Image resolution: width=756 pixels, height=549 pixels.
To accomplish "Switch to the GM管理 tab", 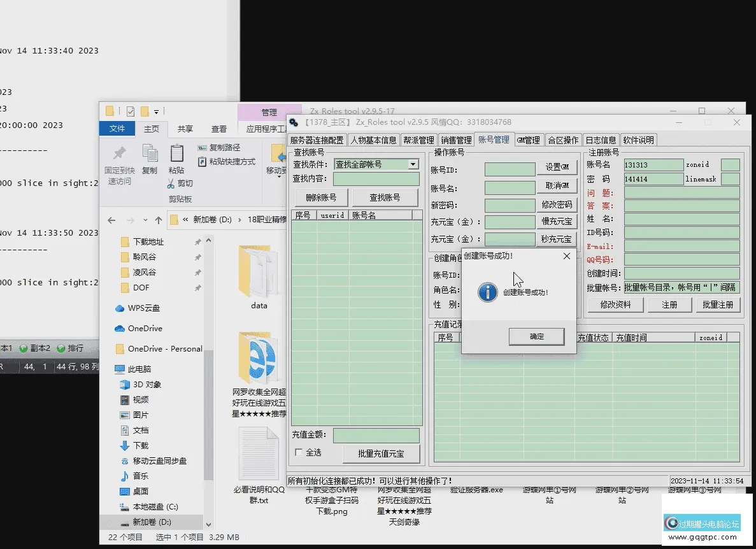I will click(529, 139).
